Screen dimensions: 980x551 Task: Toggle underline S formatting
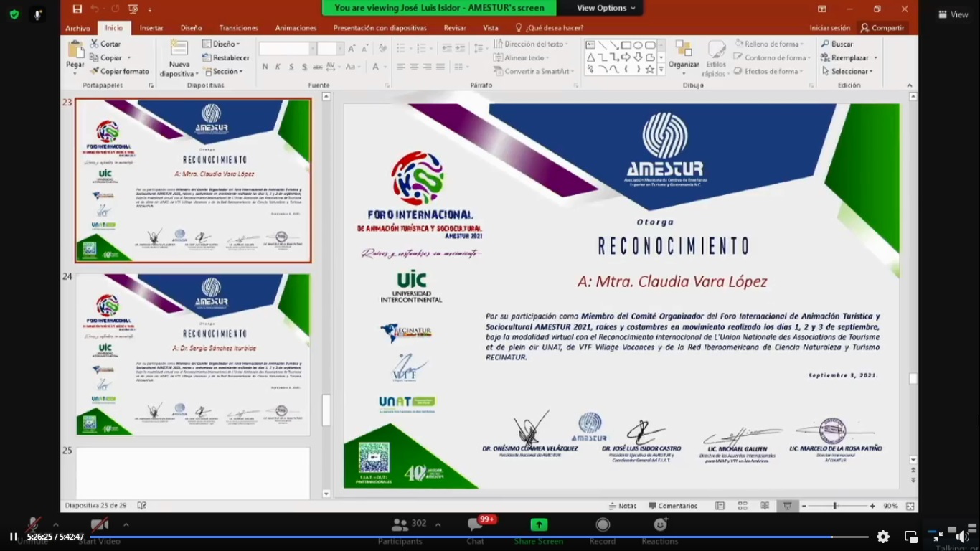click(x=291, y=67)
